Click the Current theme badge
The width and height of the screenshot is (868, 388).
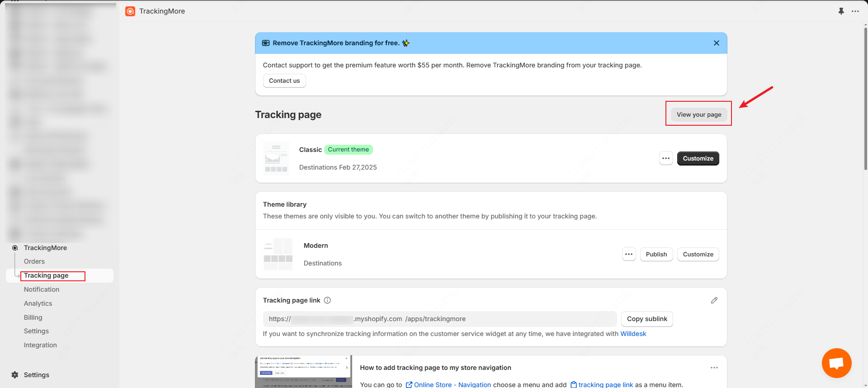[x=348, y=150]
